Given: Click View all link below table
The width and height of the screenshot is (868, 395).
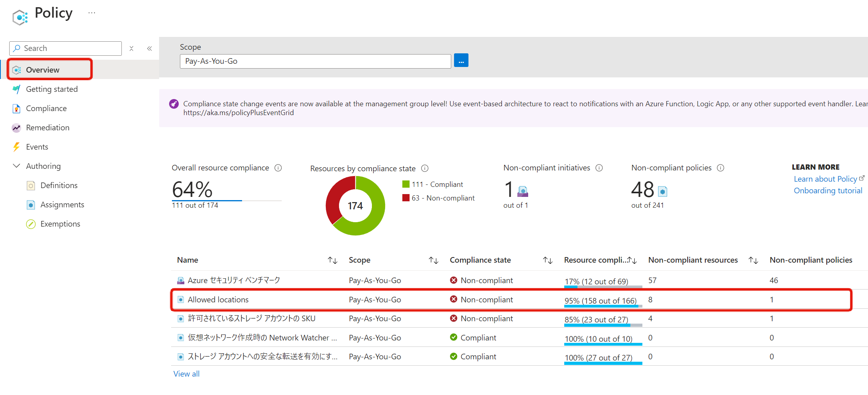Looking at the screenshot, I should pyautogui.click(x=186, y=374).
